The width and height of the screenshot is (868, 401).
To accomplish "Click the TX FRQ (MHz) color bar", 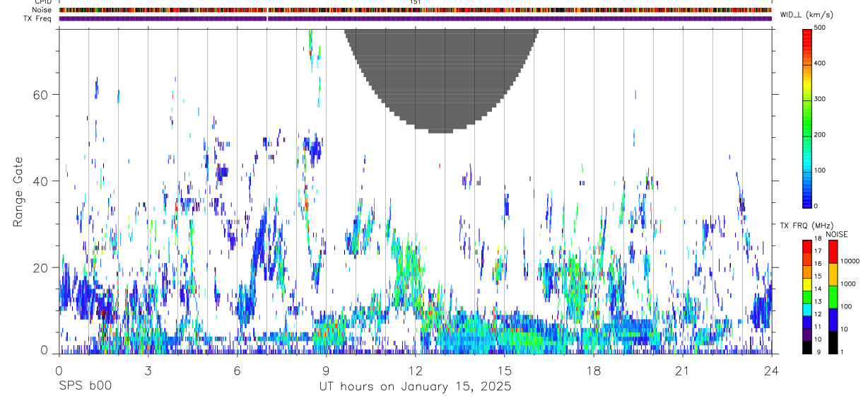I will pos(807,296).
